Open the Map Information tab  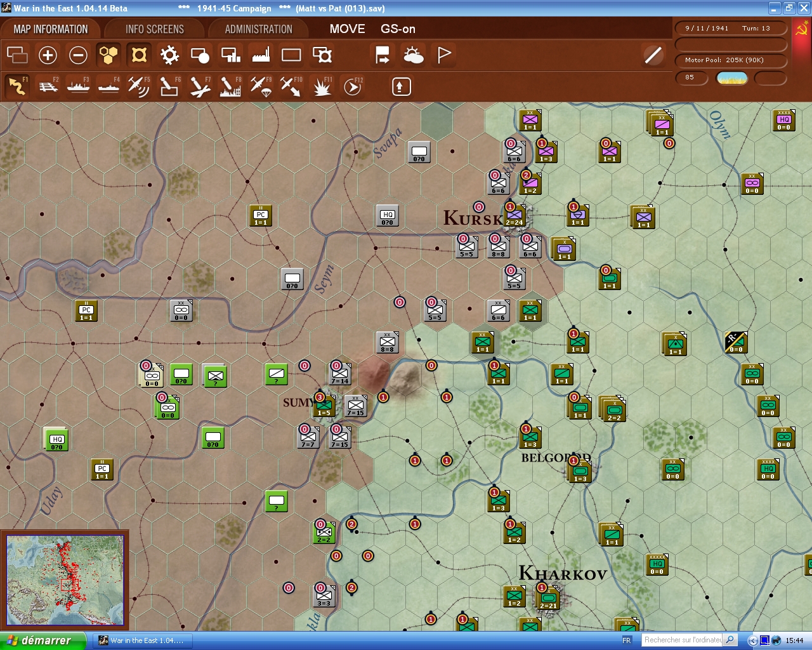(x=51, y=29)
